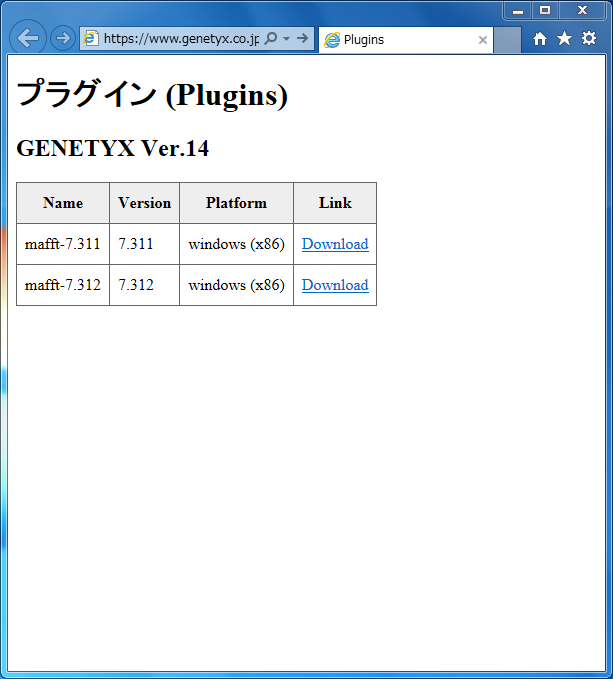Close the Plugins tab
613x679 pixels.
[x=483, y=40]
